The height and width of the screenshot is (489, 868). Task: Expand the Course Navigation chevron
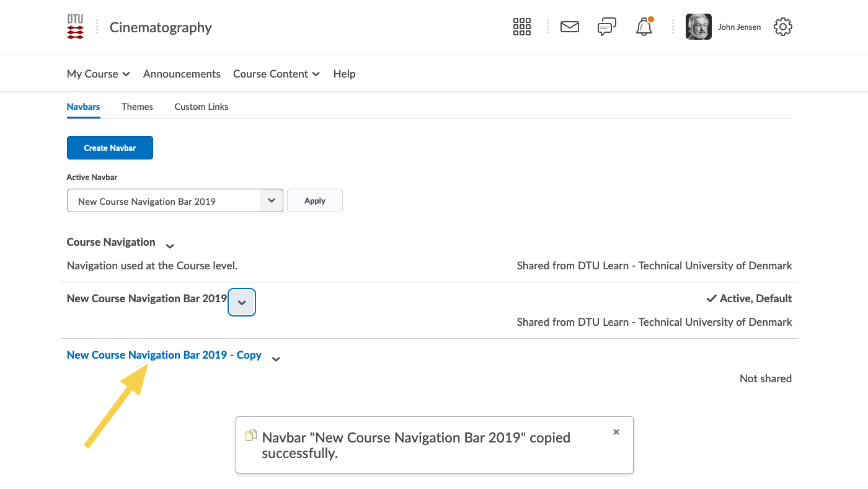tap(170, 246)
